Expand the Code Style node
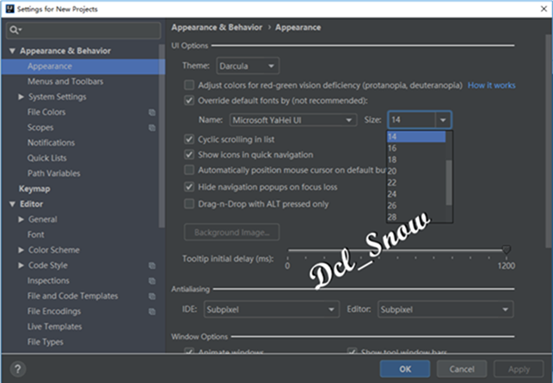The height and width of the screenshot is (383, 553). [21, 265]
